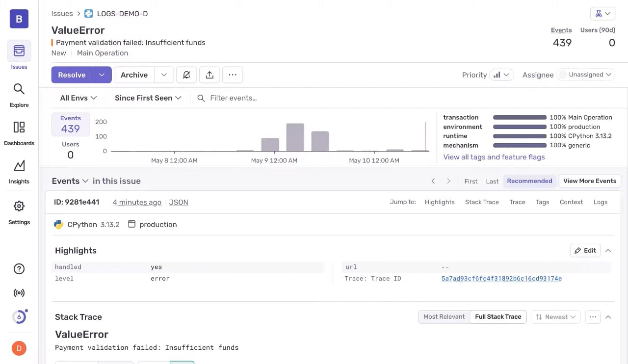Open Settings gear in sidebar
This screenshot has height=364, width=628.
click(19, 211)
